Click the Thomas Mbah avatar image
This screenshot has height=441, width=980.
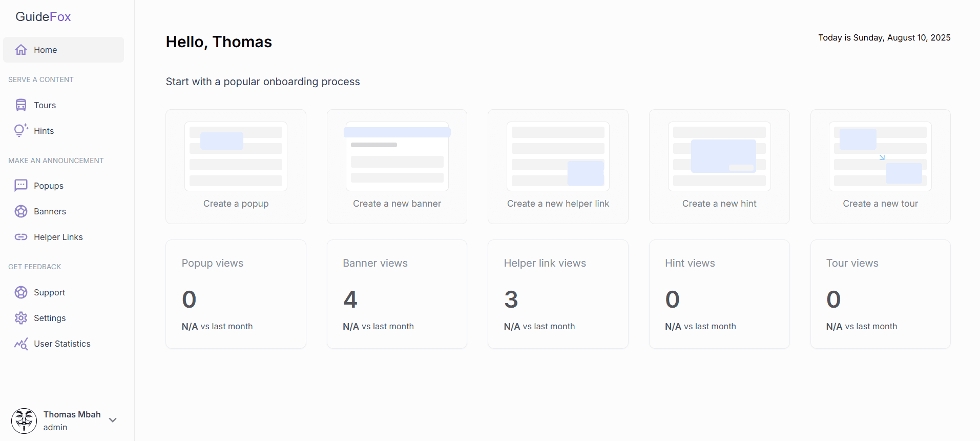pyautogui.click(x=24, y=421)
